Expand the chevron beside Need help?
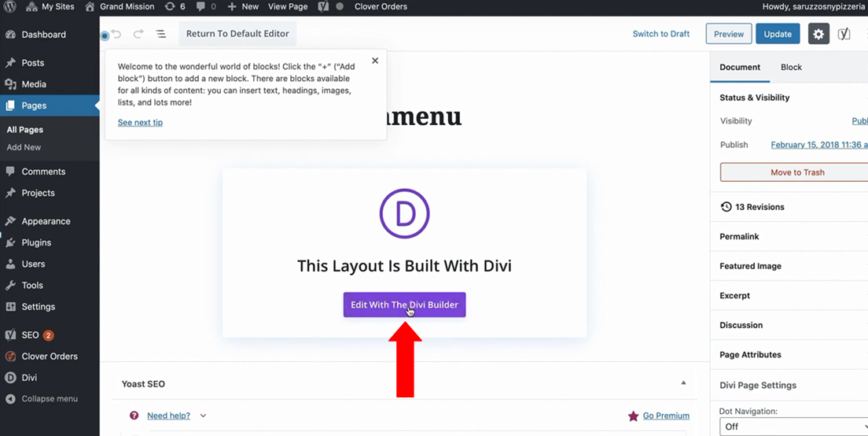Viewport: 868px width, 436px height. tap(203, 416)
